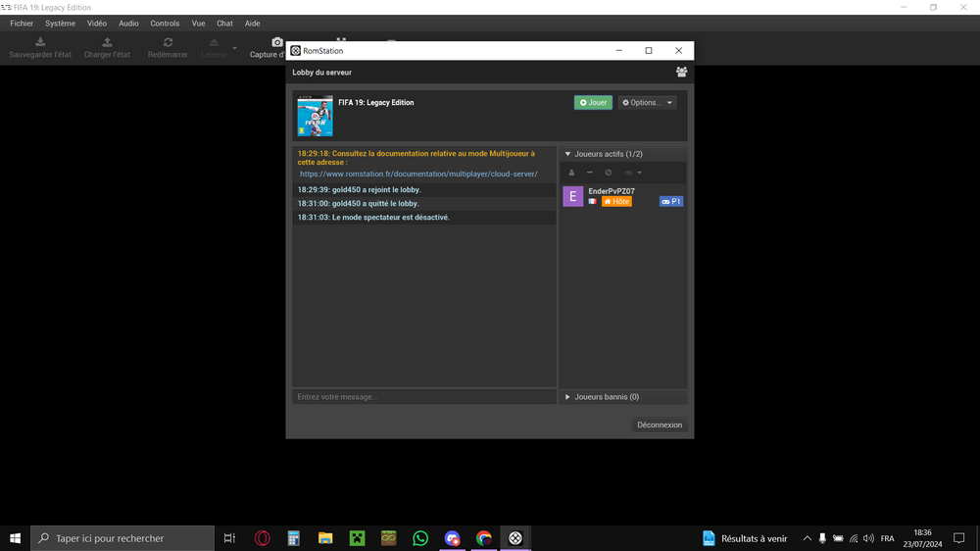980x551 pixels.
Task: Expand the Joueurs bannis section
Action: (567, 397)
